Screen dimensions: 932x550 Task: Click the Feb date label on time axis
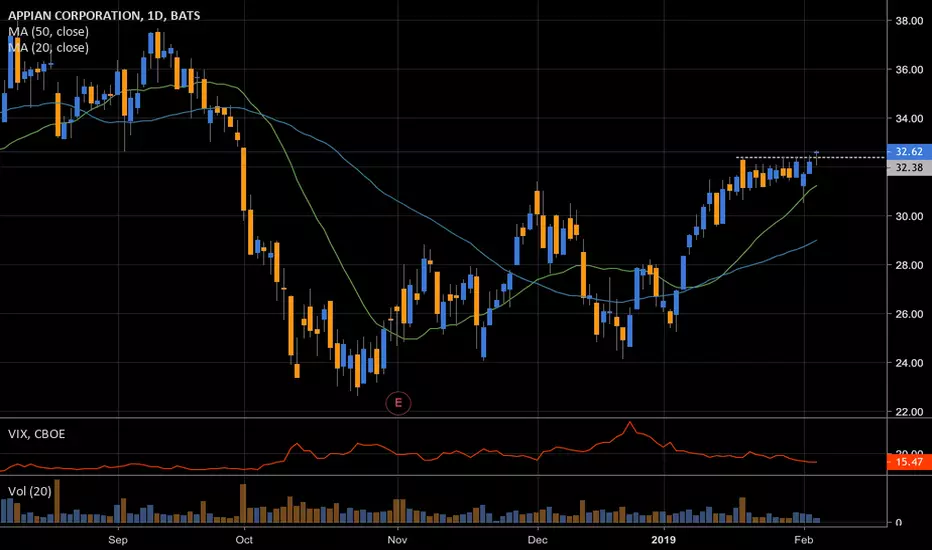point(804,540)
